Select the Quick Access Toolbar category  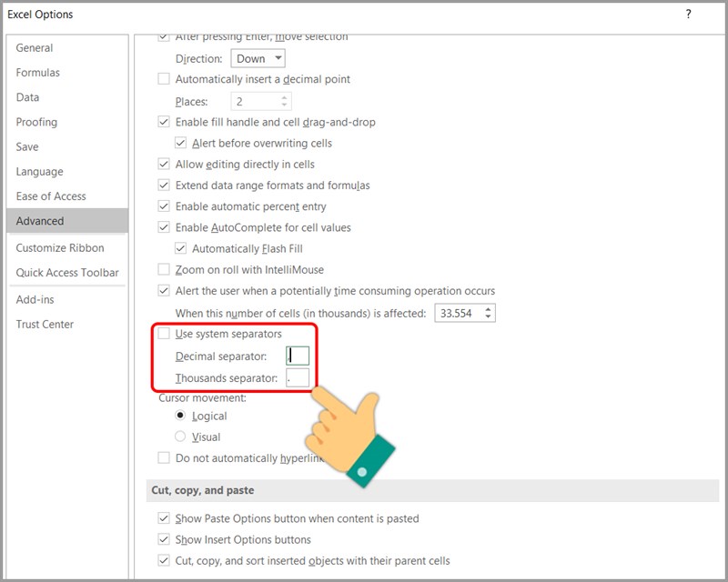(67, 272)
